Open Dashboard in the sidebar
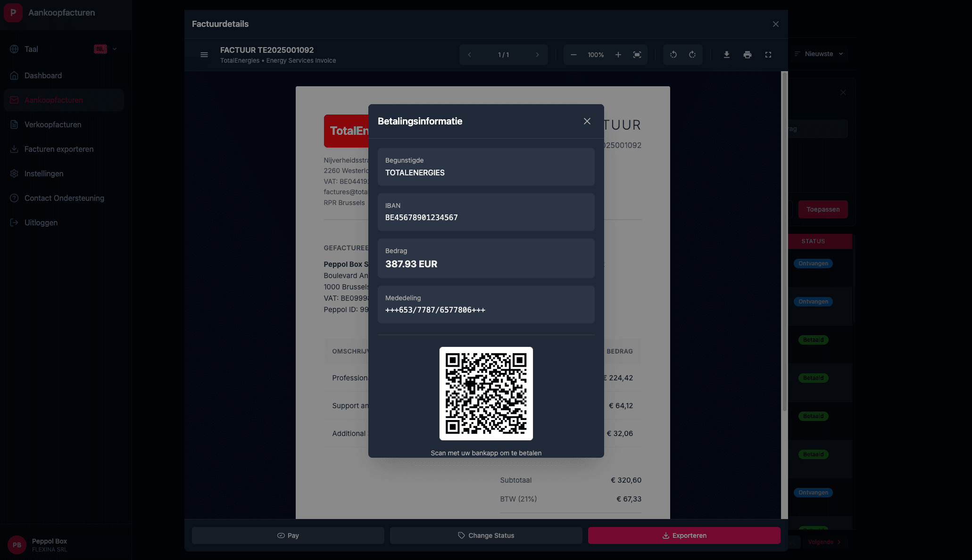The height and width of the screenshot is (560, 972). (64, 75)
